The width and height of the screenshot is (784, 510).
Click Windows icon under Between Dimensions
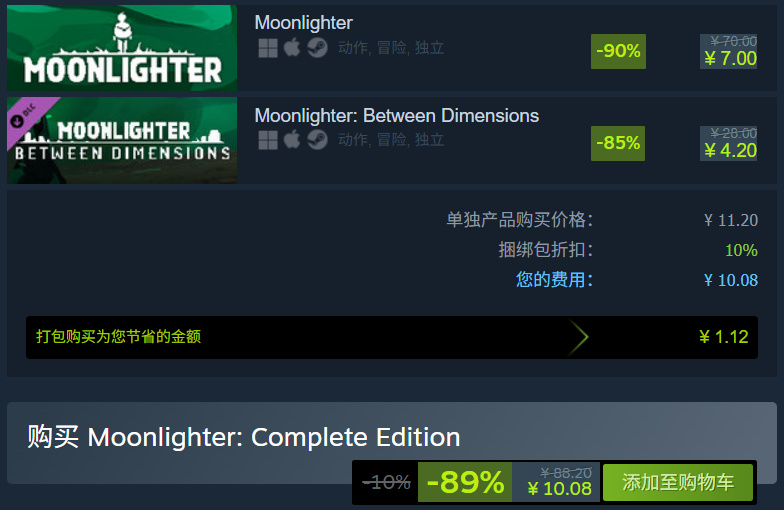(268, 140)
